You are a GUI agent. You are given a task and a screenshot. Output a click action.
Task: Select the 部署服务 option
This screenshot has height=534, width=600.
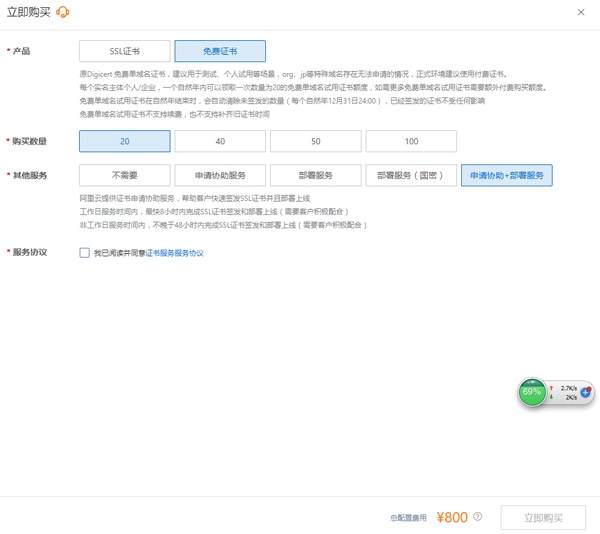[316, 175]
